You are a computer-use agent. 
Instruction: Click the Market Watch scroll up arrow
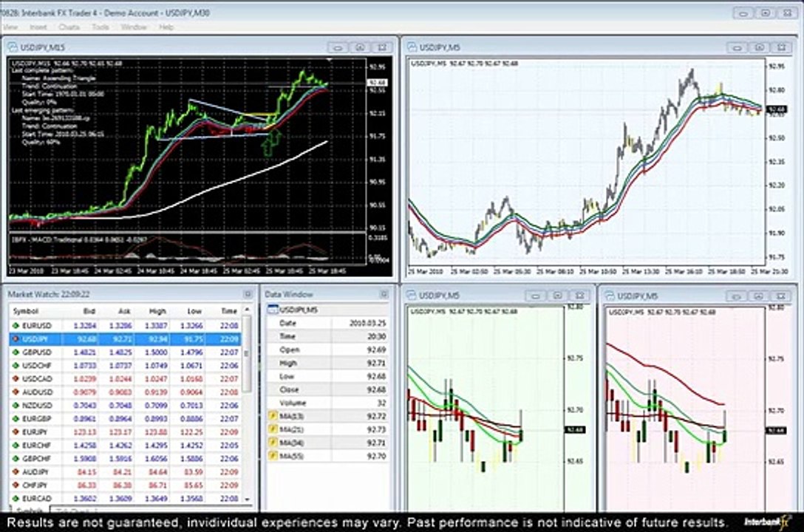[x=247, y=310]
